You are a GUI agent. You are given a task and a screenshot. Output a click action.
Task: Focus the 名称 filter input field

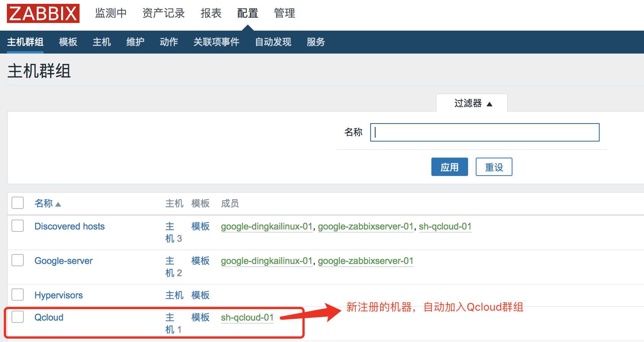(485, 132)
